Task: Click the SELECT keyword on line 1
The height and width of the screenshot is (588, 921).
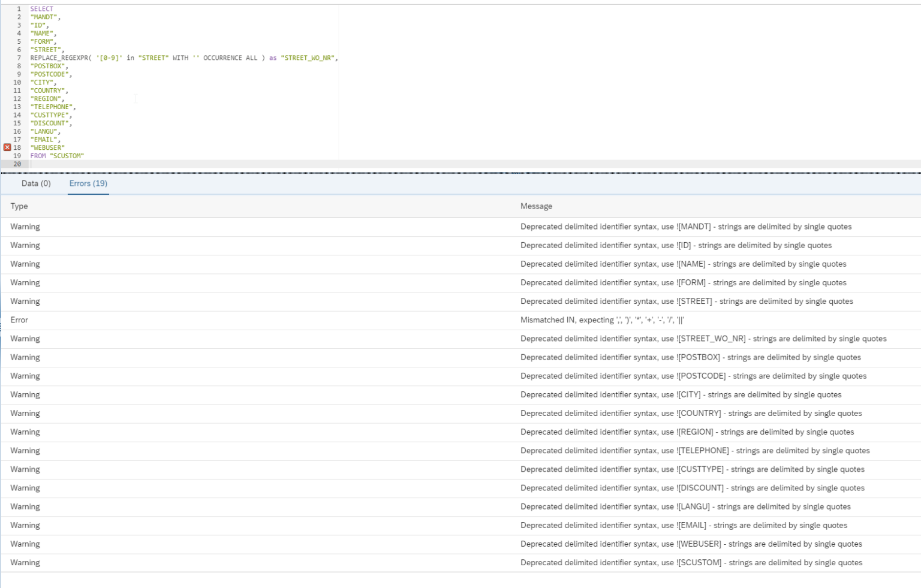Action: pos(42,8)
